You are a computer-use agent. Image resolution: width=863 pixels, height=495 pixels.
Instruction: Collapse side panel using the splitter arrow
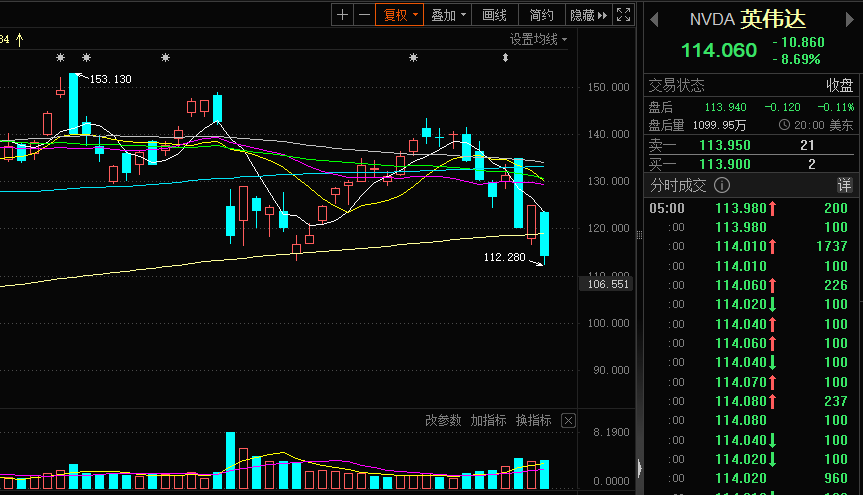coord(639,468)
